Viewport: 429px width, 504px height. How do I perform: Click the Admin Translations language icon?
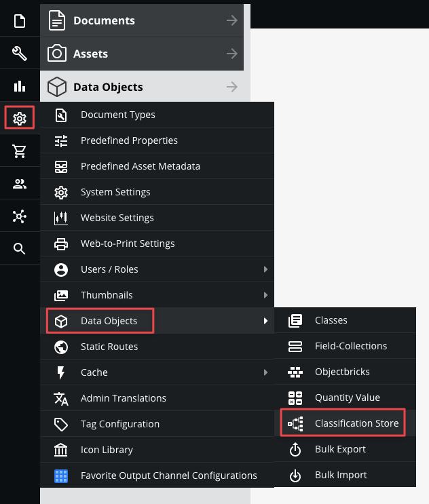pos(61,398)
